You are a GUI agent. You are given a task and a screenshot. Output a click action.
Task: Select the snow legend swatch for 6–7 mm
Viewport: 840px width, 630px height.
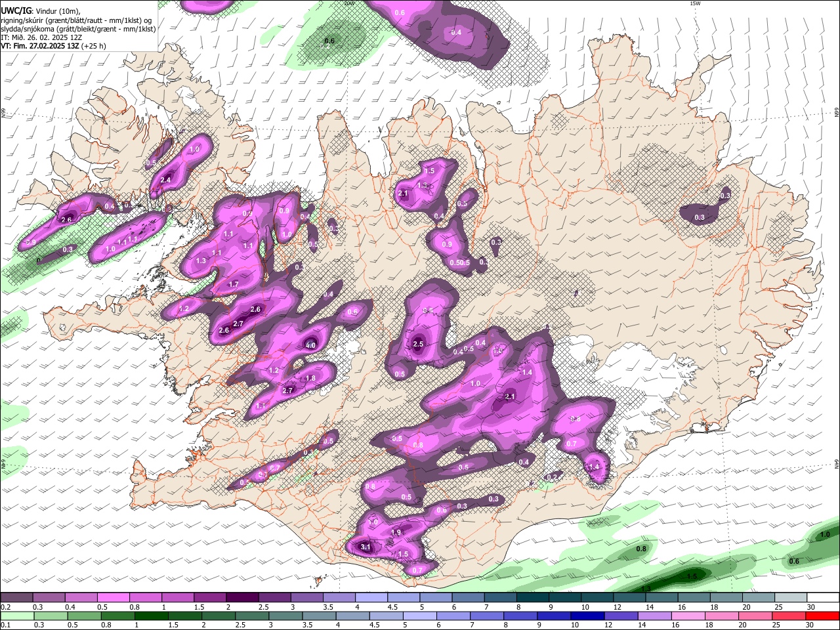pos(467,598)
